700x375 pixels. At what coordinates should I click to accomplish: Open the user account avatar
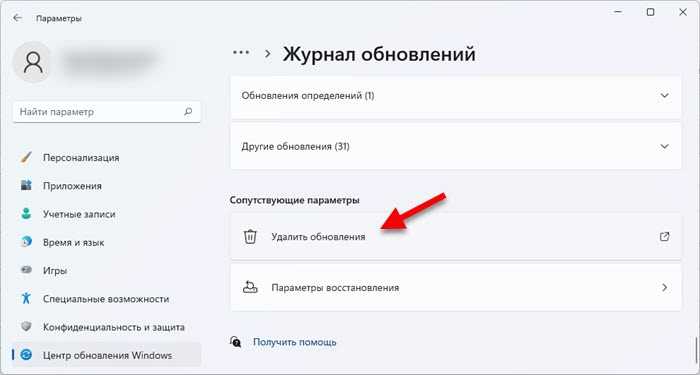click(x=33, y=62)
